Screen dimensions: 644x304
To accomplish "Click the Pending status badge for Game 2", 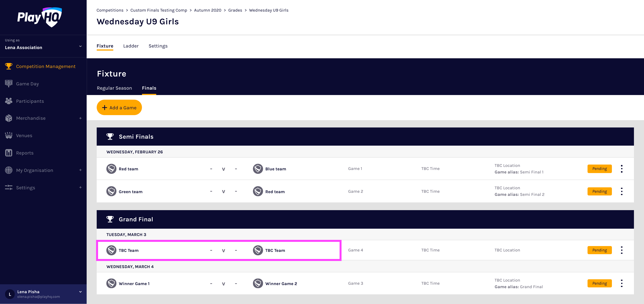I will (x=599, y=191).
